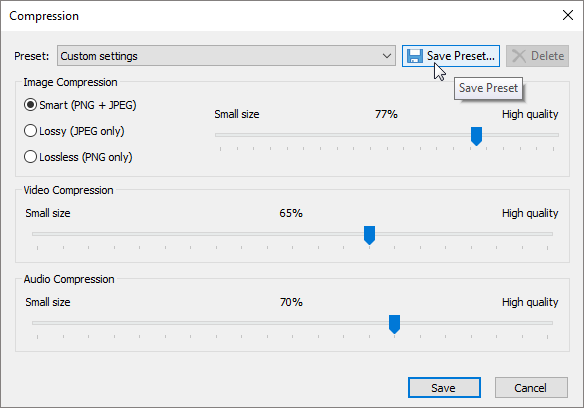Click the floppy disk Save Preset icon
584x408 pixels.
(x=415, y=56)
